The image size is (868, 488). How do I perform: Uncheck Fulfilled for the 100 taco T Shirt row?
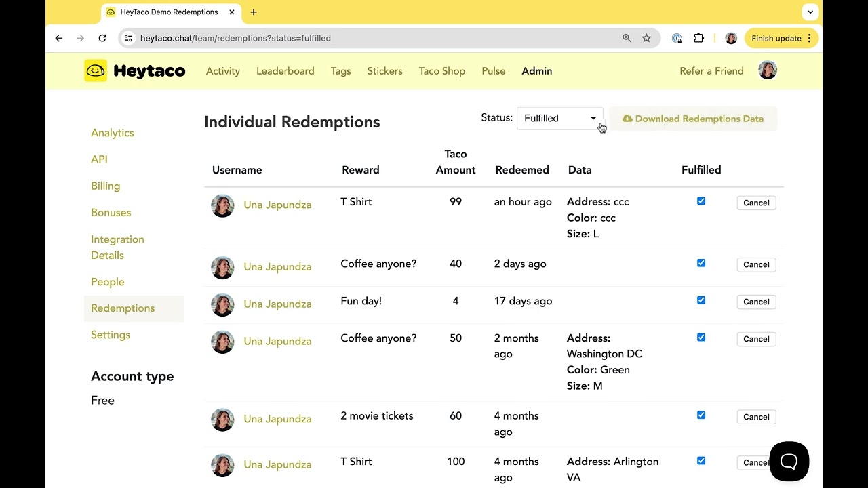(x=701, y=461)
